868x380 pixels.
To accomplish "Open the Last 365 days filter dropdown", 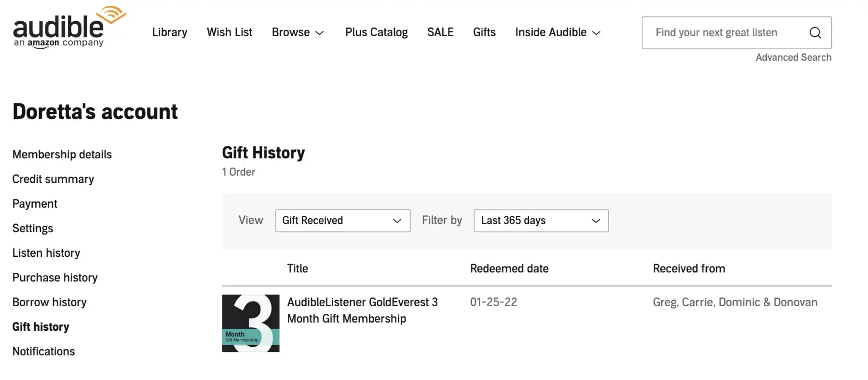I will coord(541,221).
